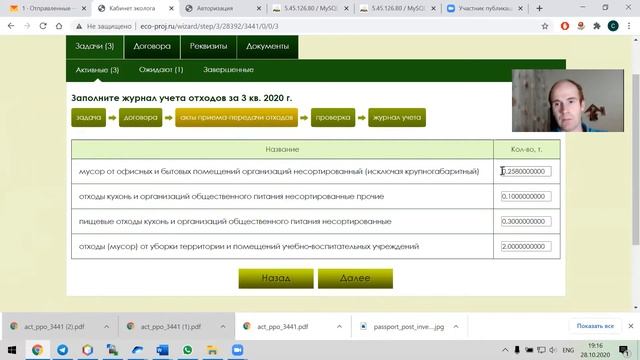Image resolution: width=640 pixels, height=360 pixels.
Task: Expand options for act_ppo_3441 (2).pdf download
Action: pyautogui.click(x=107, y=327)
